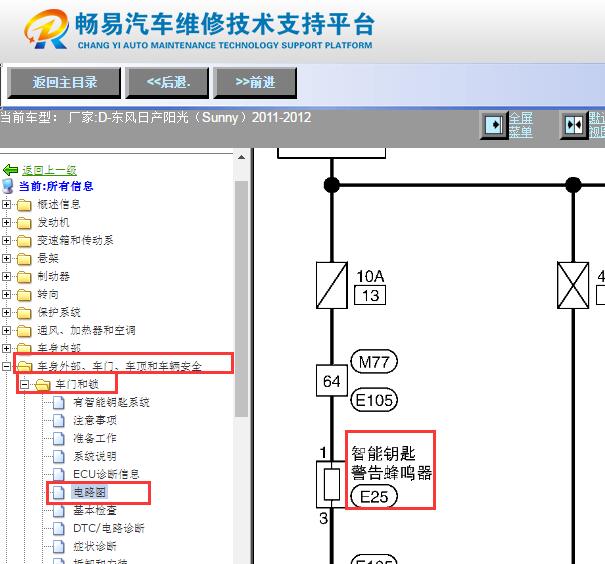Expand the 变速箱和传动系 folder
605x564 pixels.
tap(6, 240)
